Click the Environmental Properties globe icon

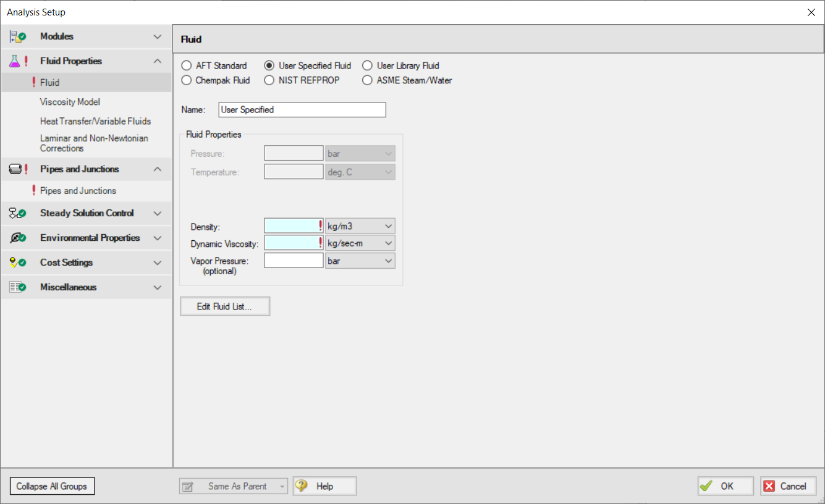click(x=17, y=237)
